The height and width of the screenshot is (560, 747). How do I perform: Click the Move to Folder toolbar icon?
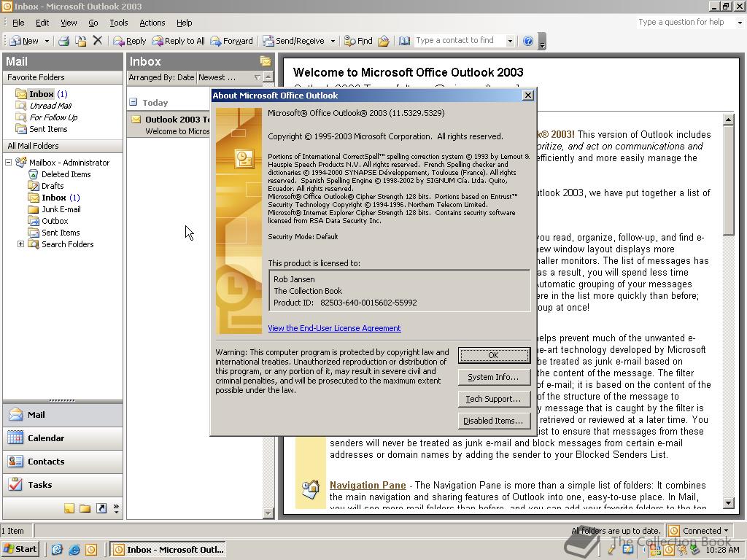point(80,41)
